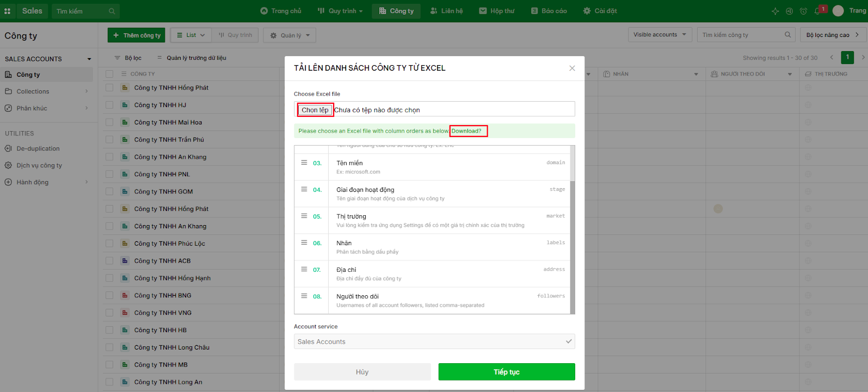Image resolution: width=868 pixels, height=392 pixels.
Task: Click the icon beside Công ty TNHH GOM
Action: 125,191
